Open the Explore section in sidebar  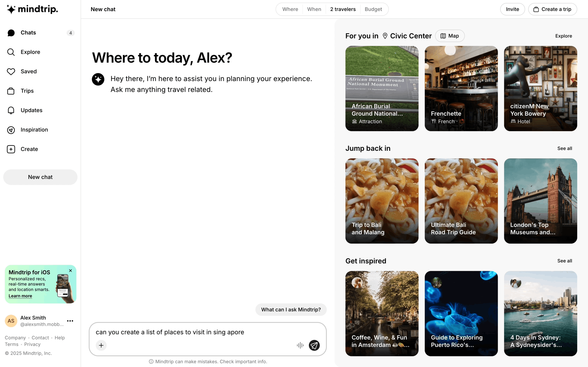tap(30, 52)
